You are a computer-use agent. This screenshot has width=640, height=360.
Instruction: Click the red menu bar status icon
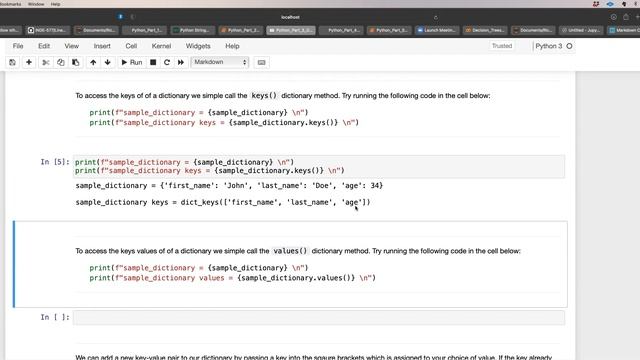point(596,4)
